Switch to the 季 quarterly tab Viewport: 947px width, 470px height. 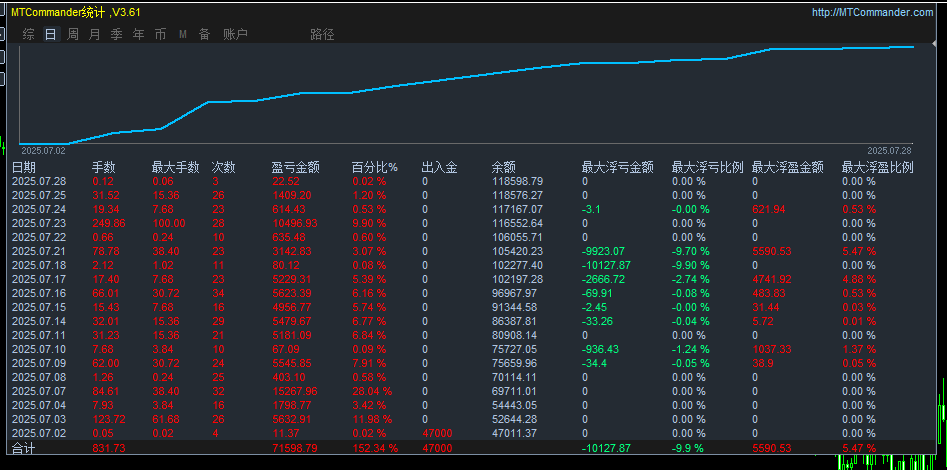click(x=117, y=34)
